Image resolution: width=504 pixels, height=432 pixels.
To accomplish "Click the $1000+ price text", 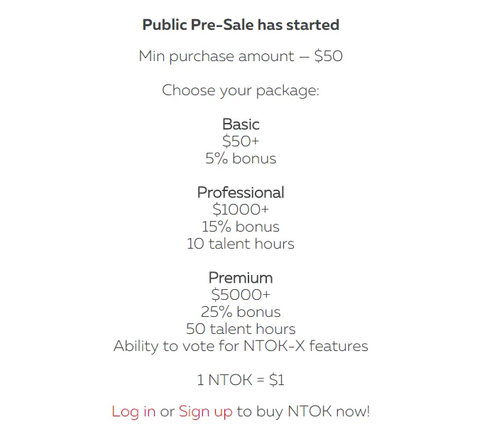I will [x=241, y=210].
